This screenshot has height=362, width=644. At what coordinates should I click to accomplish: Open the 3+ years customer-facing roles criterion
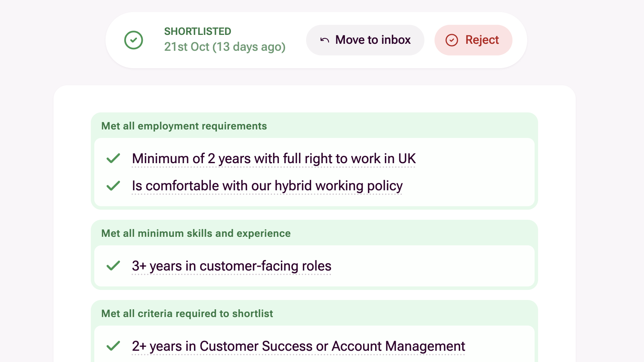pyautogui.click(x=231, y=266)
